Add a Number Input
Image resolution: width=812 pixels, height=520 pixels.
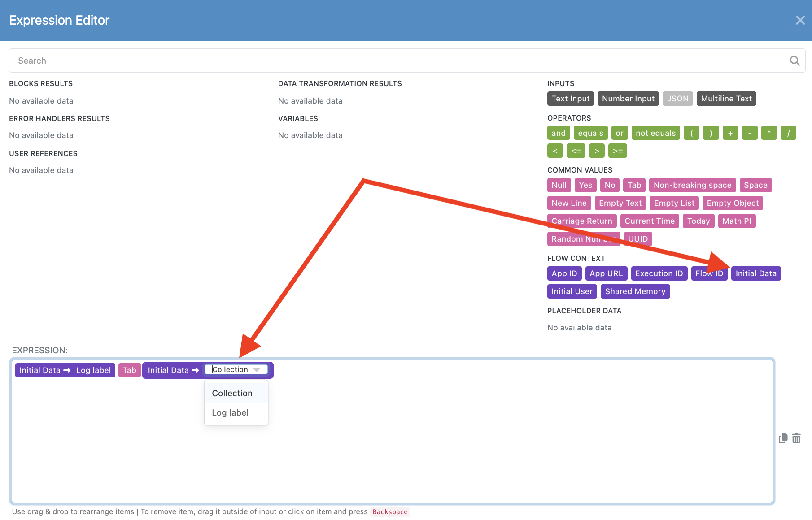pos(628,98)
